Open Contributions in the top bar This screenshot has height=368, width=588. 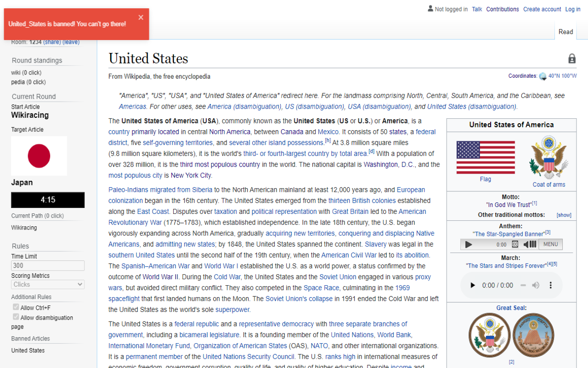click(x=503, y=9)
